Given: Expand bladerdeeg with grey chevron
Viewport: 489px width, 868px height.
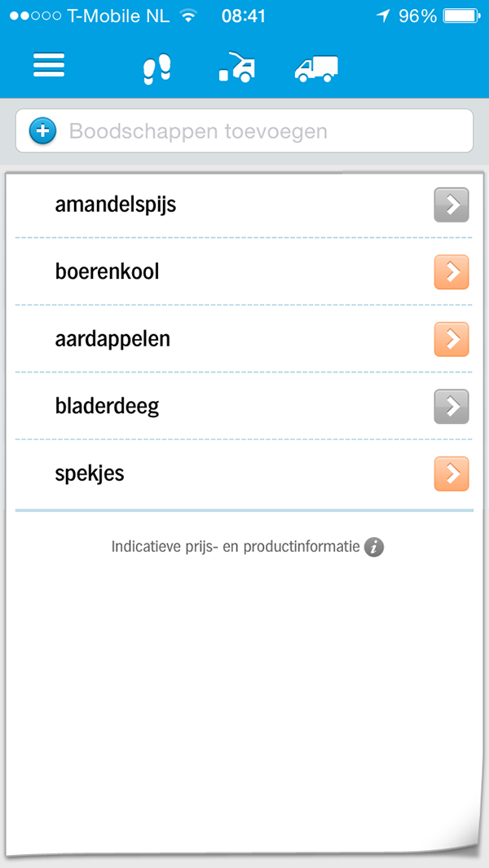Looking at the screenshot, I should pos(452,407).
